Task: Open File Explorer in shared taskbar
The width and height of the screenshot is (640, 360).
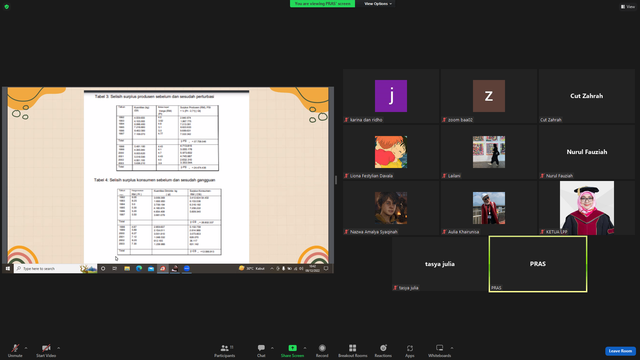Action: 127,269
